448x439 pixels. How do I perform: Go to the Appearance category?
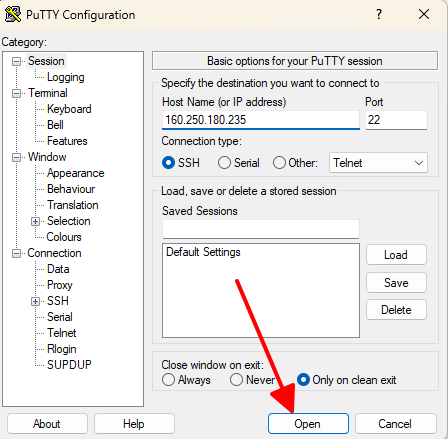click(x=76, y=173)
